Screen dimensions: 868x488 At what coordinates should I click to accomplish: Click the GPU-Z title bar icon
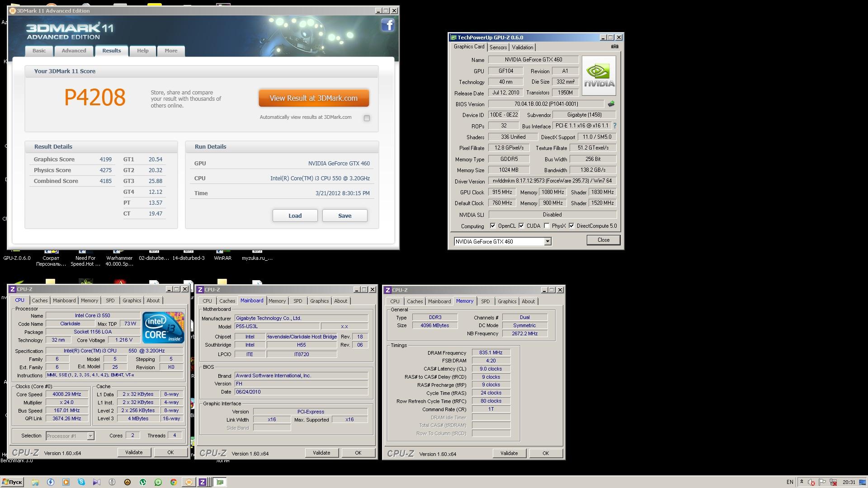coord(453,38)
